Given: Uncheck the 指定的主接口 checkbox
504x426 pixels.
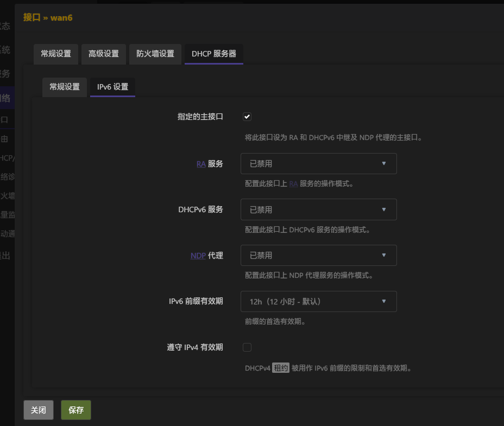Looking at the screenshot, I should point(247,117).
